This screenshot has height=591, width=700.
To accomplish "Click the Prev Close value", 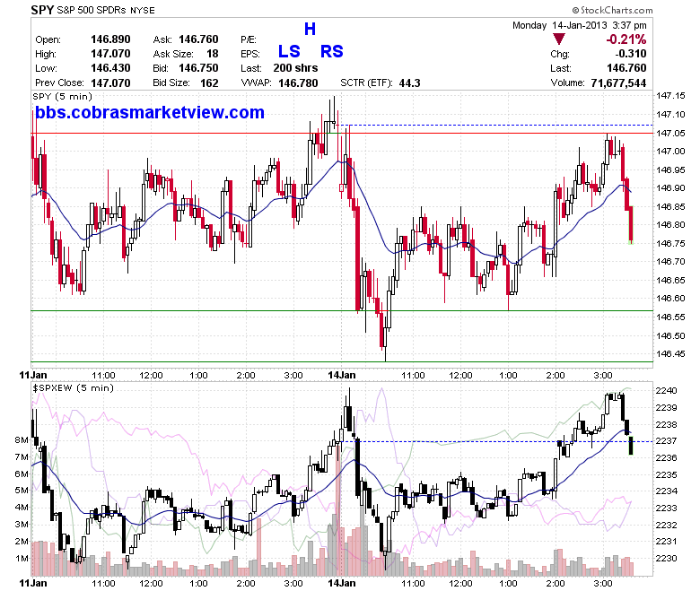I will coord(110,83).
